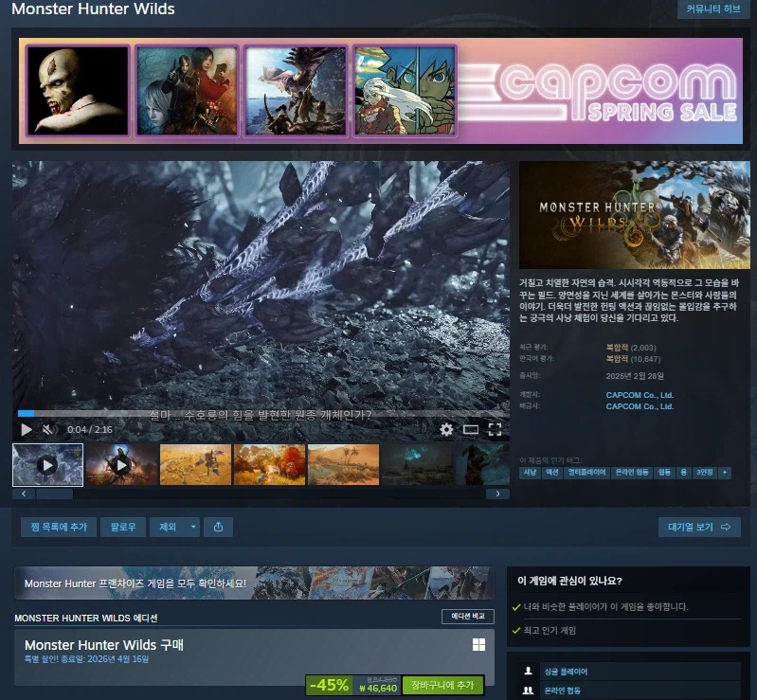The image size is (757, 700).
Task: Click the Monster Hunter Wilds page title
Action: 93,9
